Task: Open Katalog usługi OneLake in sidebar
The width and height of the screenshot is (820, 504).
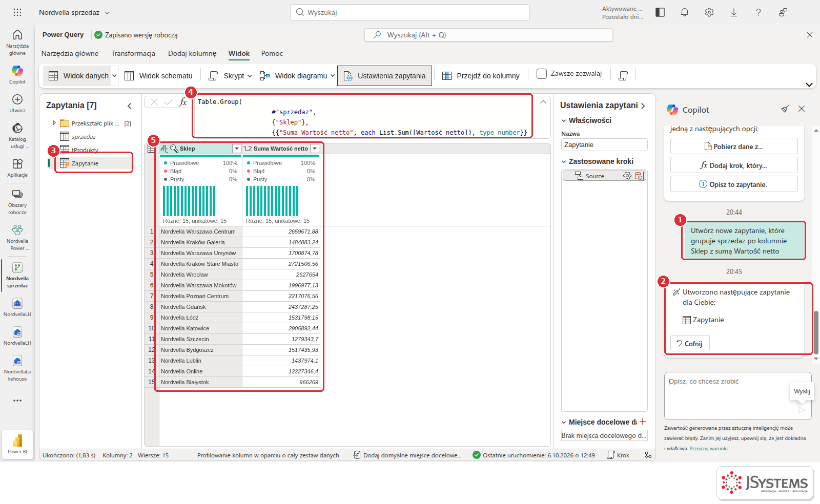Action: 17,135
